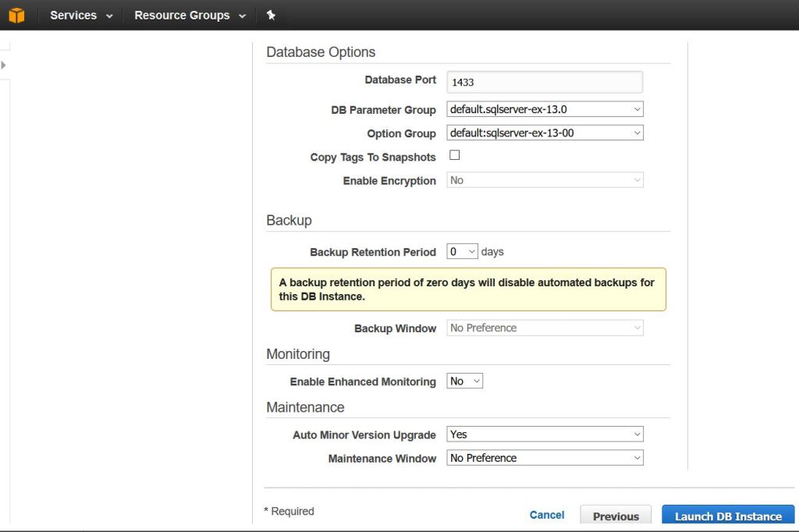Enable Copy Tags To Snapshots checkbox
This screenshot has height=532, width=799.
[x=455, y=155]
